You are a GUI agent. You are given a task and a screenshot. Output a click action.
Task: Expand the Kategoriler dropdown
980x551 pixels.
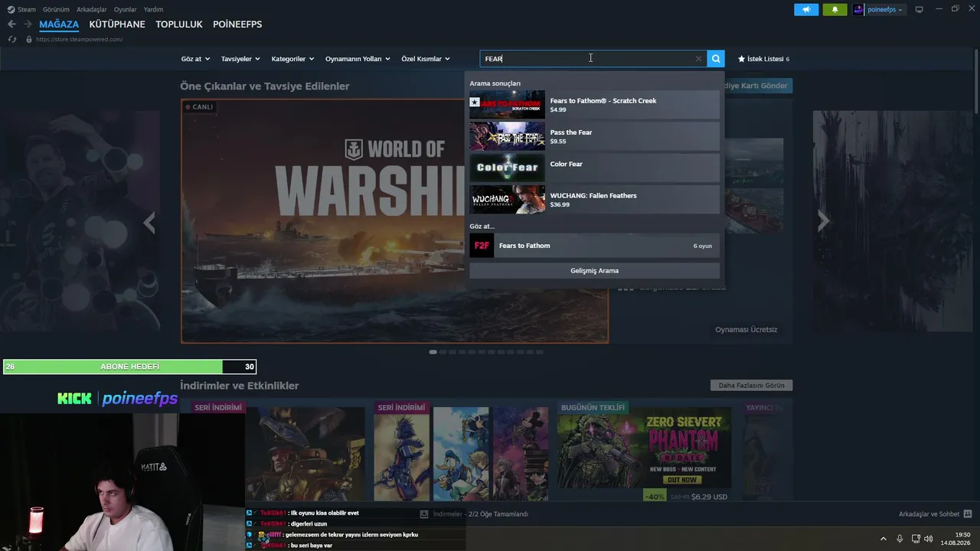click(292, 59)
